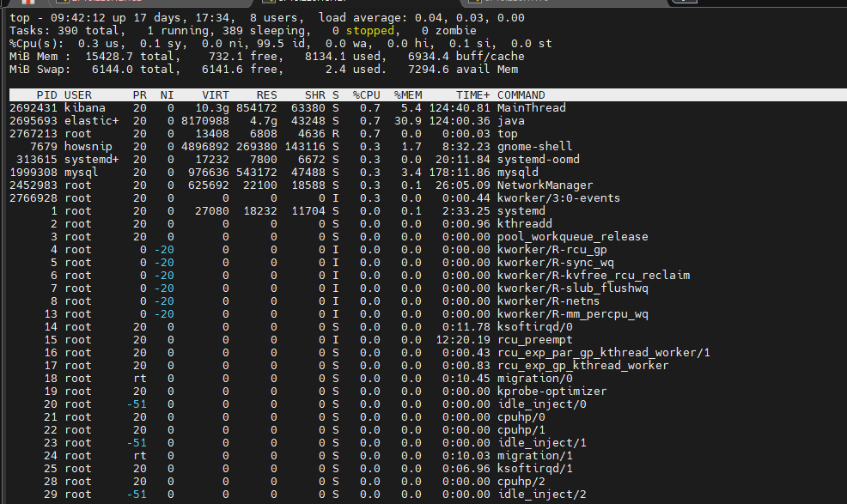Click the kworker/R-sync_wq process name
Viewport: 847px width, 504px height.
pos(555,263)
